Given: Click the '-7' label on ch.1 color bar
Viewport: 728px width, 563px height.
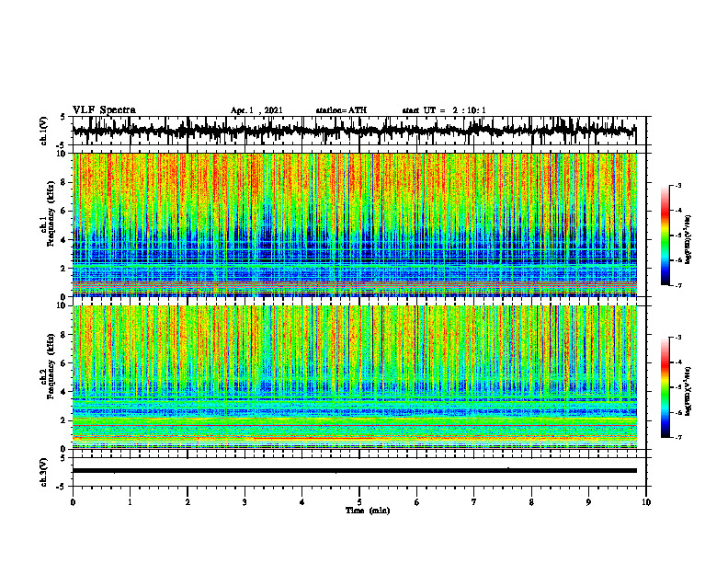Looking at the screenshot, I should tap(678, 285).
